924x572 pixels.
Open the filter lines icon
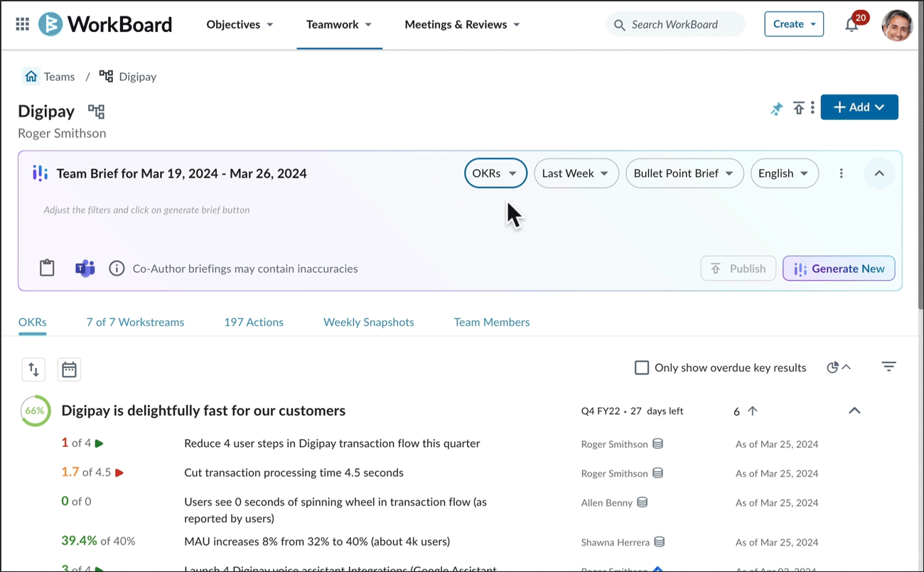(x=888, y=367)
